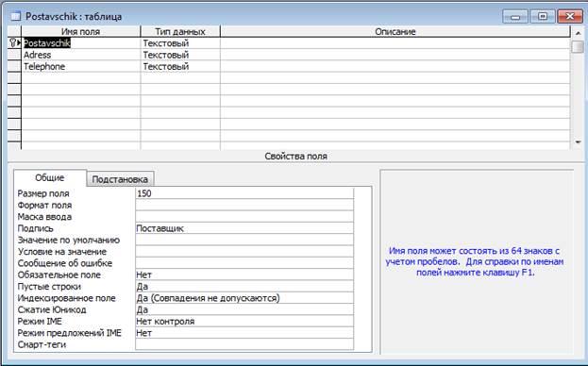Image resolution: width=588 pixels, height=366 pixels.
Task: Click the Маска ввода value field
Action: point(244,217)
